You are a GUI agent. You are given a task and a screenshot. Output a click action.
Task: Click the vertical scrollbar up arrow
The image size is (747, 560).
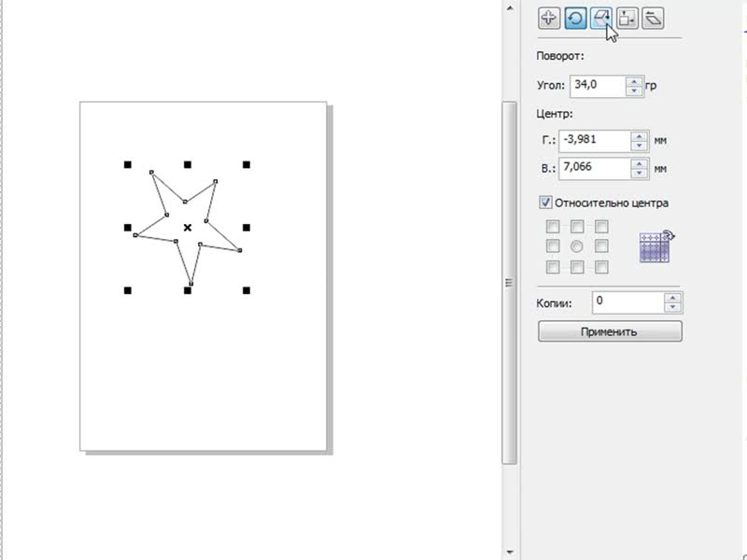click(x=510, y=8)
